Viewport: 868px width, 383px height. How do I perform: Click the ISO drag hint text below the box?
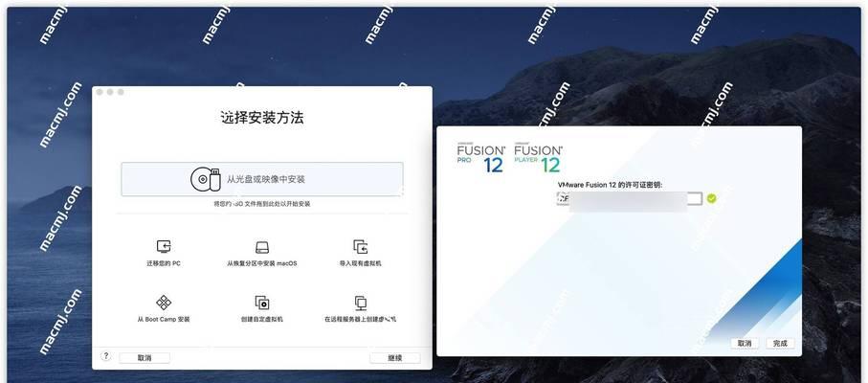pyautogui.click(x=262, y=204)
